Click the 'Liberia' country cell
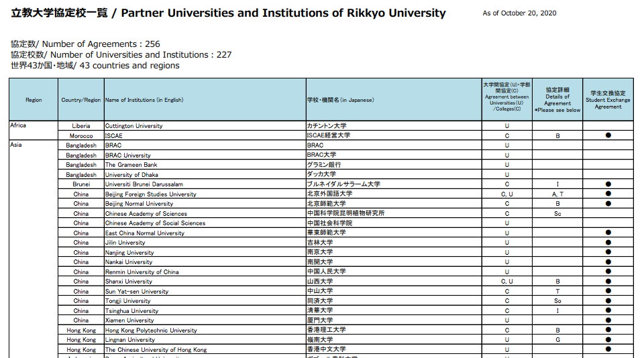This screenshot has width=644, height=358. (x=81, y=126)
